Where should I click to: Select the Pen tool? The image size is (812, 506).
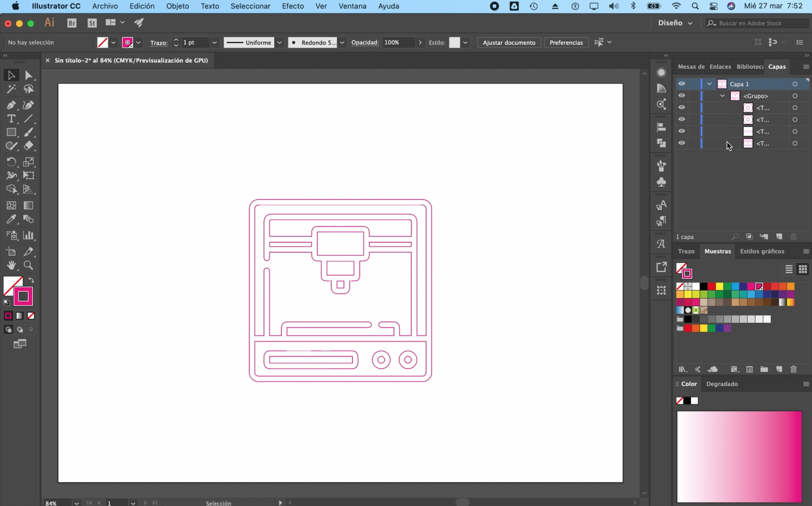[x=11, y=105]
